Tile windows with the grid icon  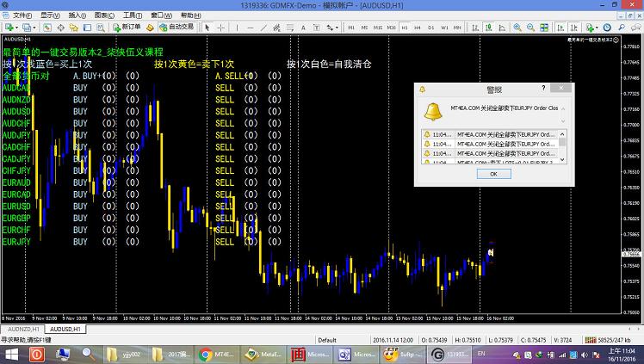pyautogui.click(x=544, y=28)
